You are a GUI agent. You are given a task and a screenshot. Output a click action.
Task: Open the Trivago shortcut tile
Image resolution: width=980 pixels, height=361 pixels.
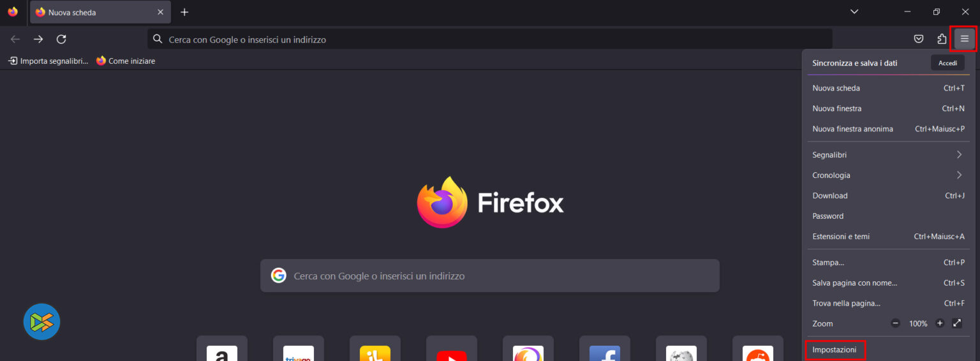click(x=299, y=348)
